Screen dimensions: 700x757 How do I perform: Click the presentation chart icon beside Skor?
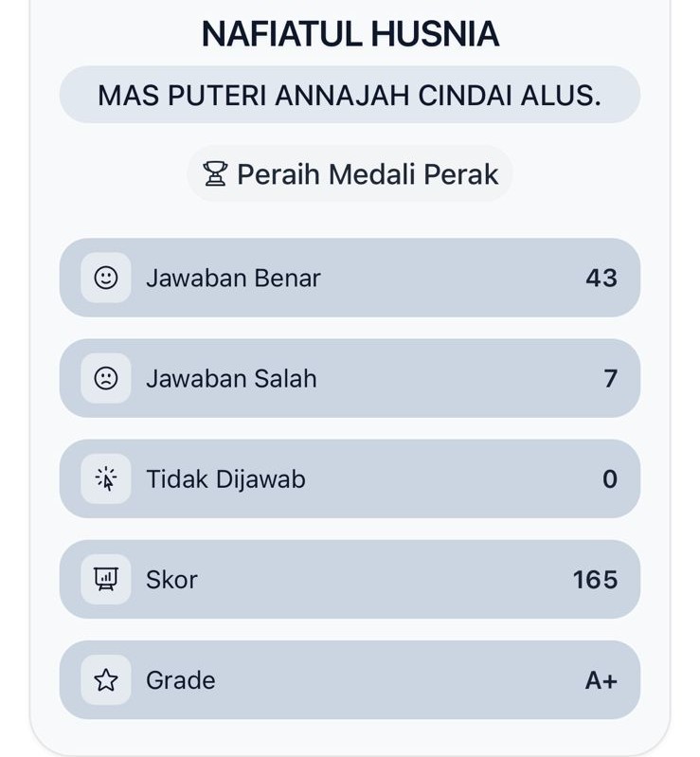106,580
